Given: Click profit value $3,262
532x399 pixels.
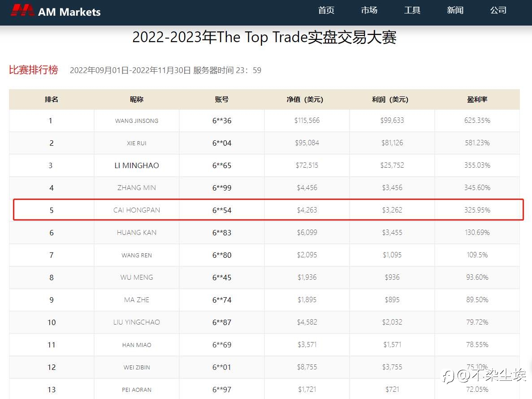Looking at the screenshot, I should tap(392, 210).
